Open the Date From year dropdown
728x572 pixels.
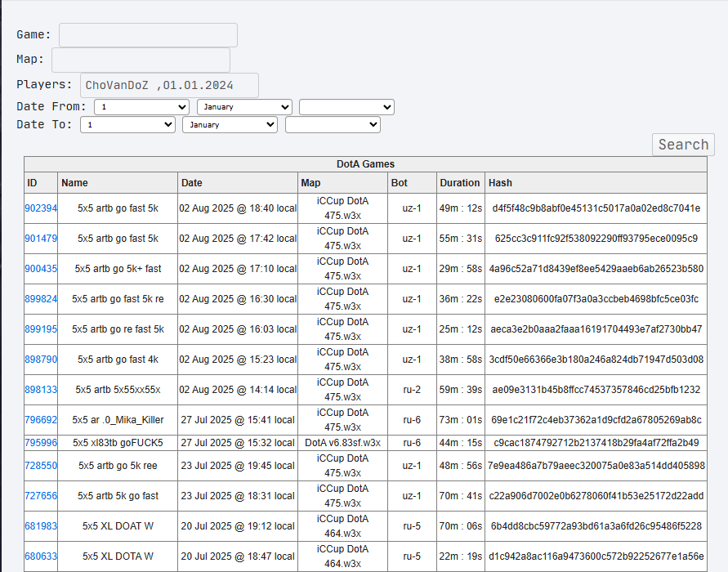point(346,107)
